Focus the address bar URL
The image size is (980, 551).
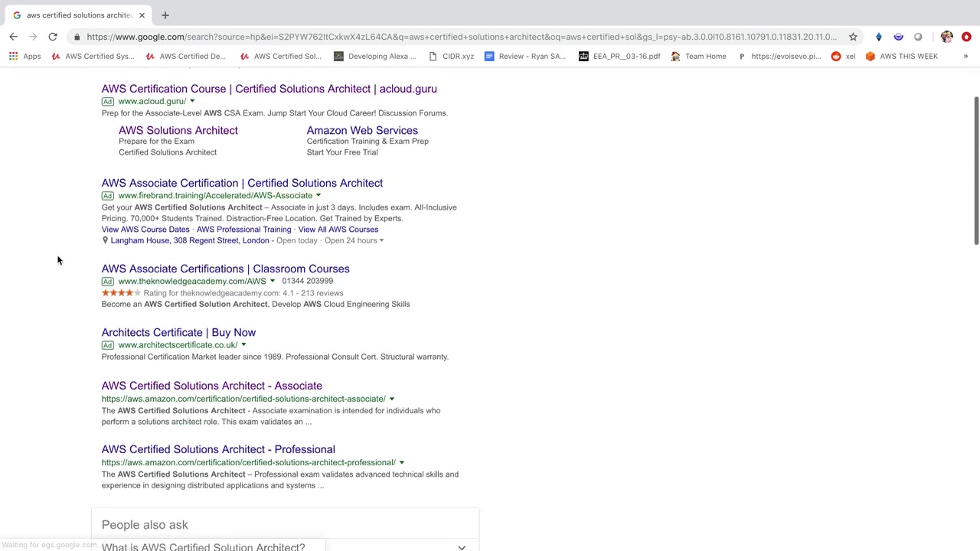[x=462, y=37]
